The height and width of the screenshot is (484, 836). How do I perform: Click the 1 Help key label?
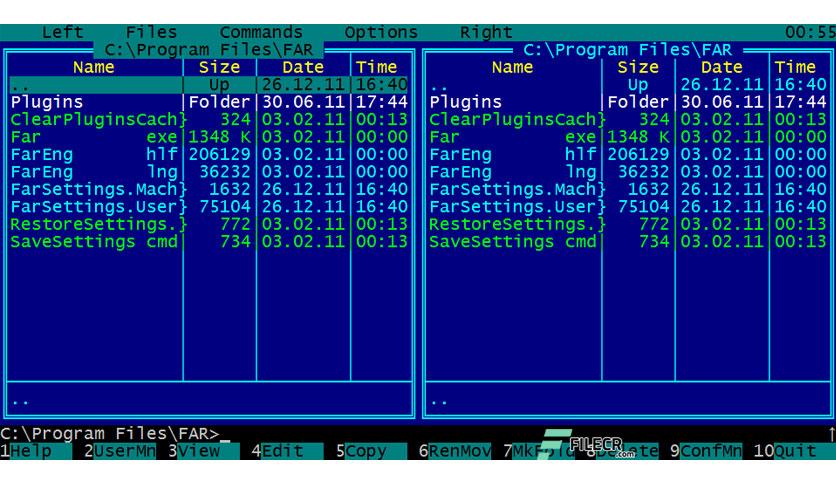click(x=36, y=451)
